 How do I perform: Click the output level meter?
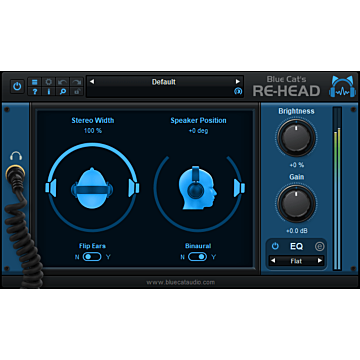point(337,188)
